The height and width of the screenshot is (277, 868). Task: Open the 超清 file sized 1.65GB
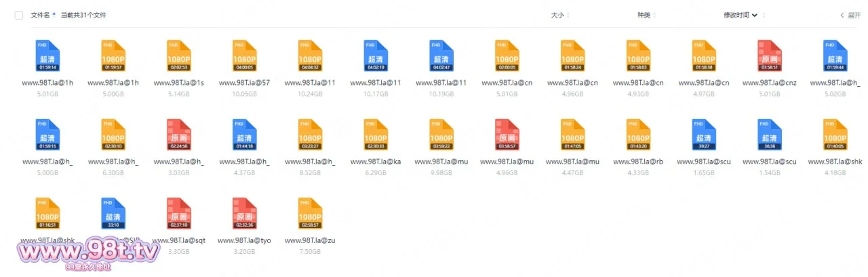pyautogui.click(x=705, y=134)
